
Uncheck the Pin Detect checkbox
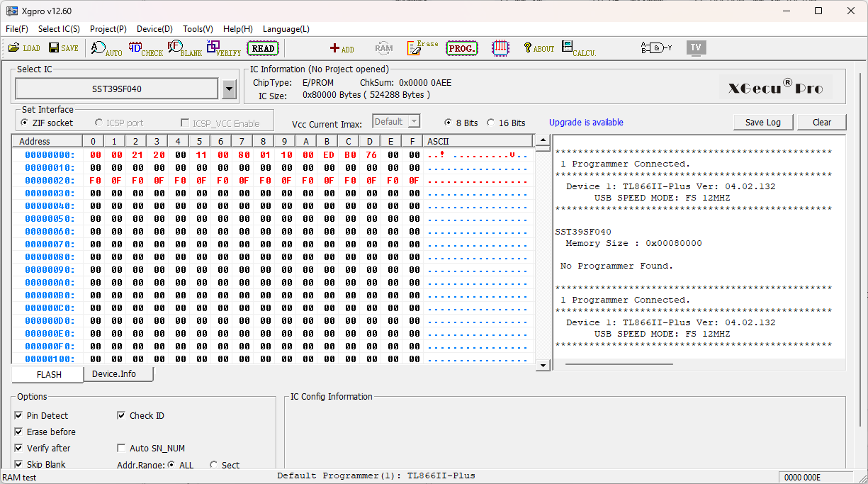tap(19, 416)
